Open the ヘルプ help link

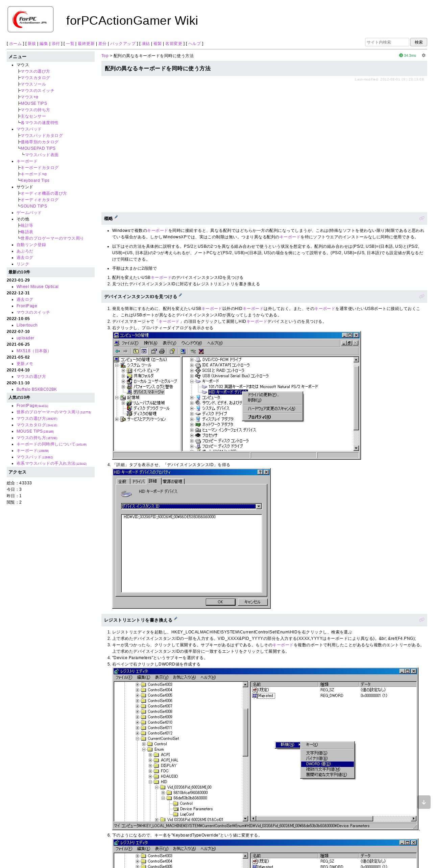[x=194, y=44]
